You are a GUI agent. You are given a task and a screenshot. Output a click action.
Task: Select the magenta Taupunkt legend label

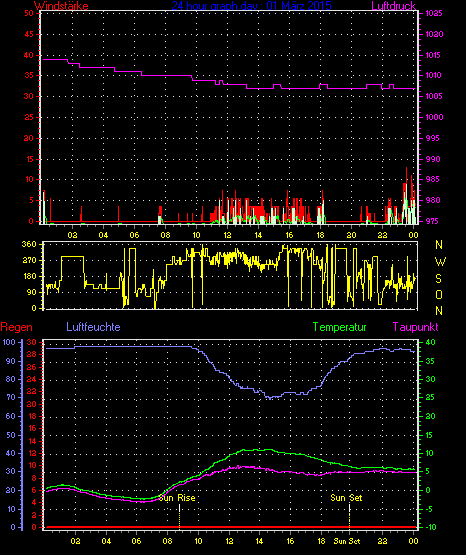415,327
